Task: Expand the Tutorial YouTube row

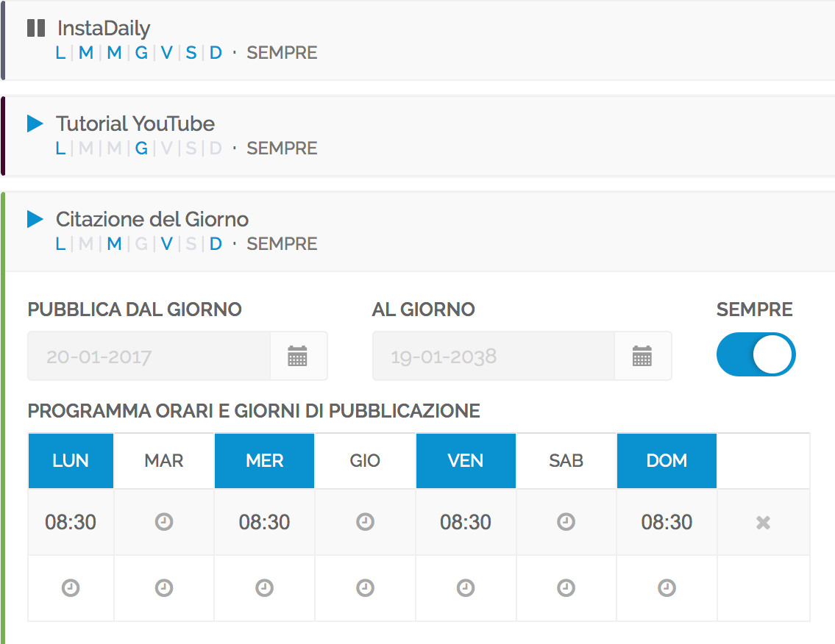Action: pos(135,124)
